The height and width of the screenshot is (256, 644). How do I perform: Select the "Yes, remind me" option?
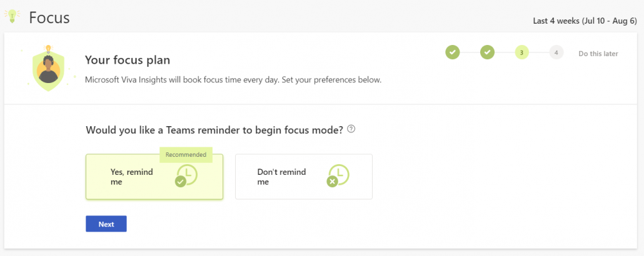[x=154, y=177]
